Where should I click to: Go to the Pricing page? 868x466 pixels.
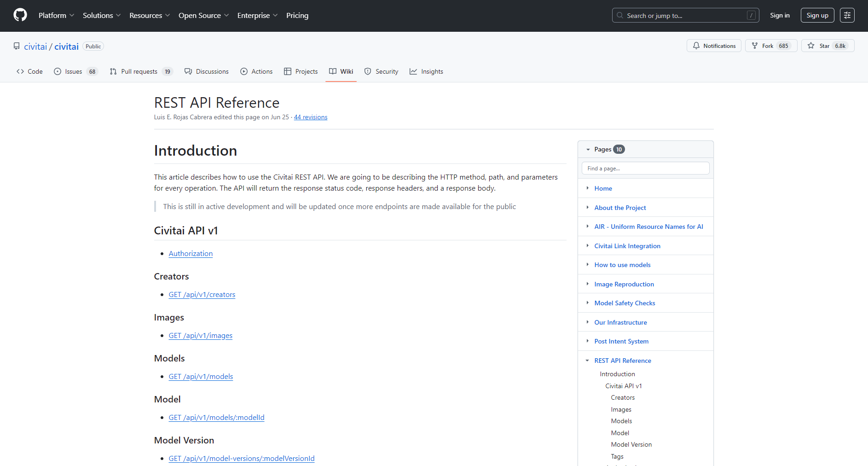(297, 15)
